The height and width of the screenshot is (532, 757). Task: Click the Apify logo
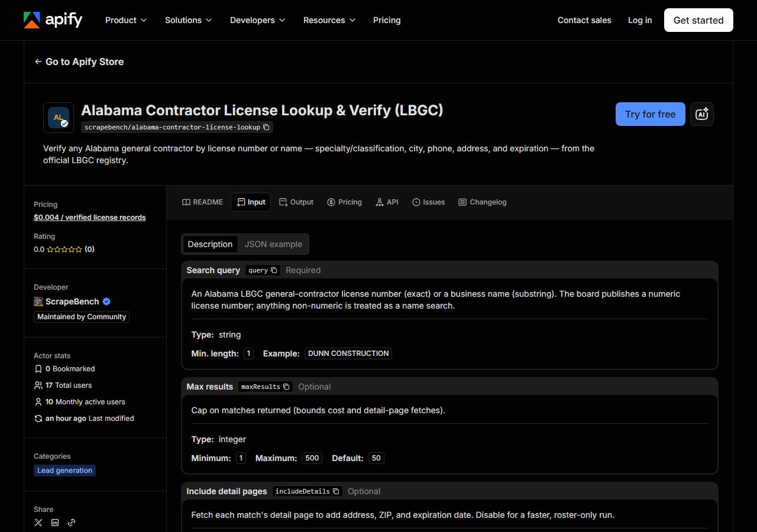point(53,20)
